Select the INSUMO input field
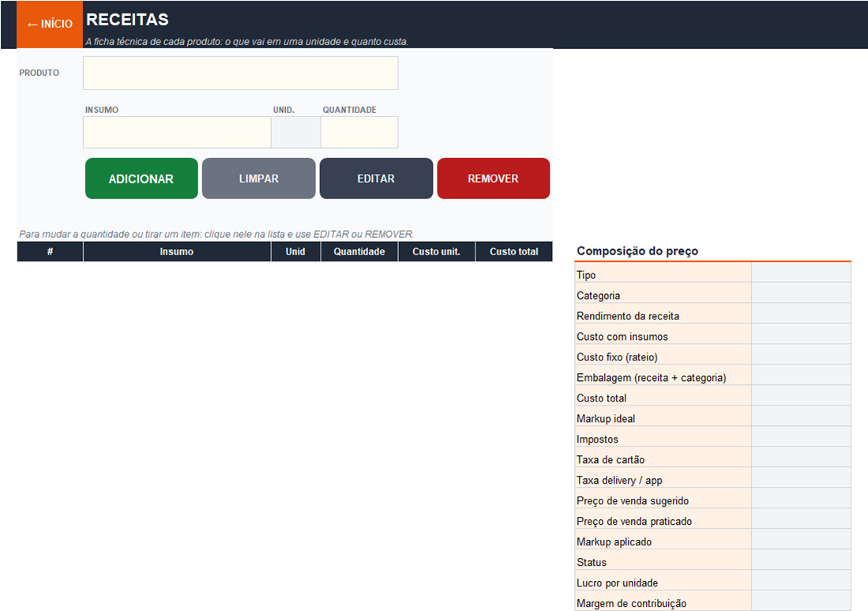This screenshot has width=868, height=611. coord(177,132)
